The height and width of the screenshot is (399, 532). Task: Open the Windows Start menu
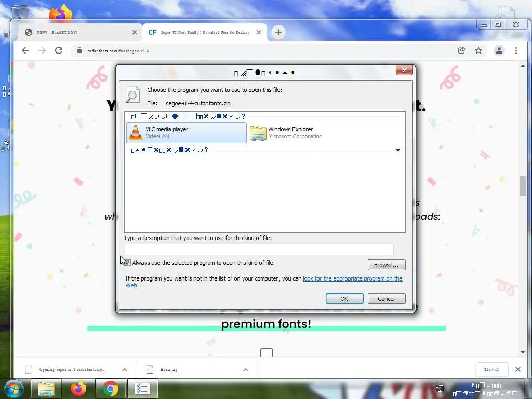tap(14, 389)
